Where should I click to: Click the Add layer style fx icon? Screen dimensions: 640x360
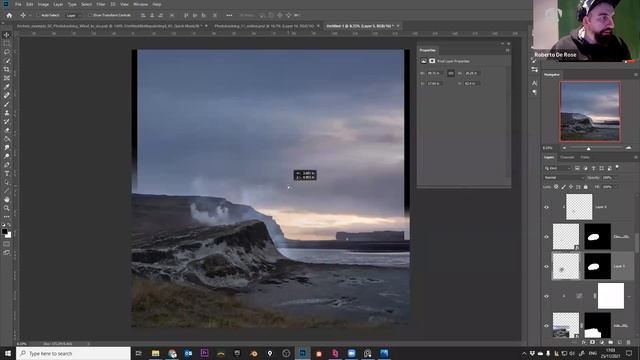tap(584, 342)
